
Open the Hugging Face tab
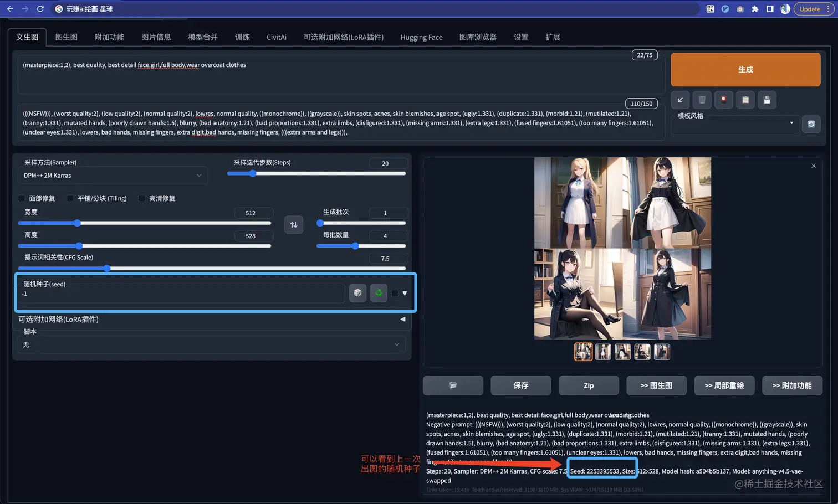coord(421,37)
